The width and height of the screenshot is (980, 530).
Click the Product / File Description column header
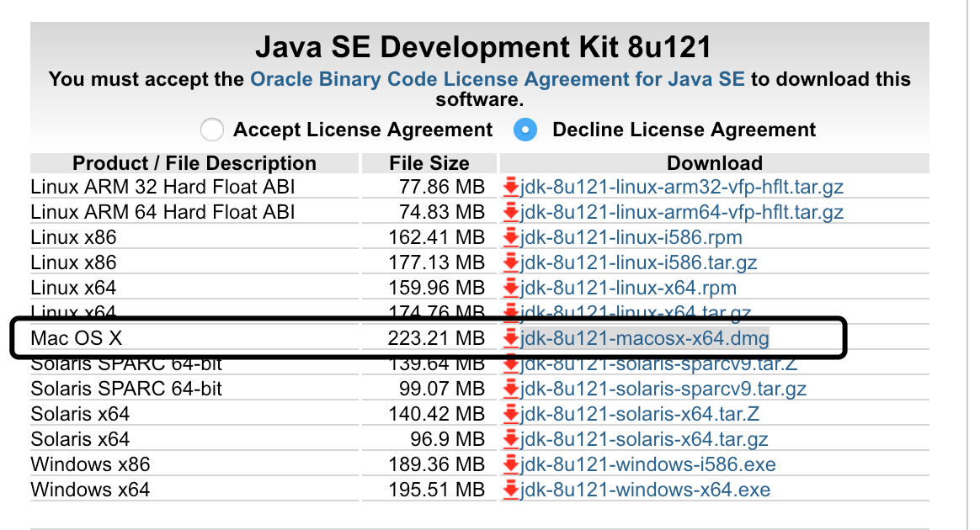tap(194, 162)
